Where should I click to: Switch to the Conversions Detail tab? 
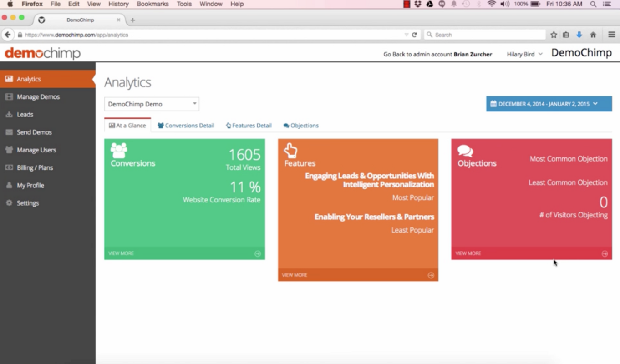(186, 126)
